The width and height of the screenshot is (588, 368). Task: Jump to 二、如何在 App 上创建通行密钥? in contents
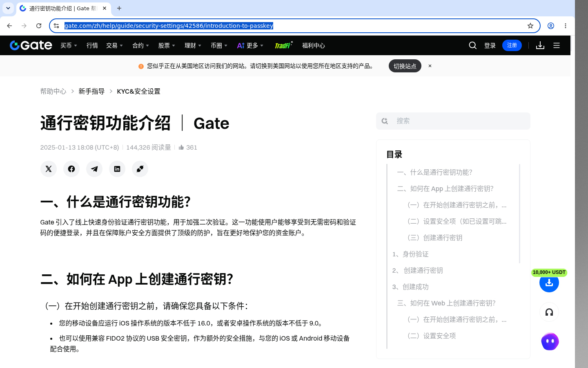445,188
